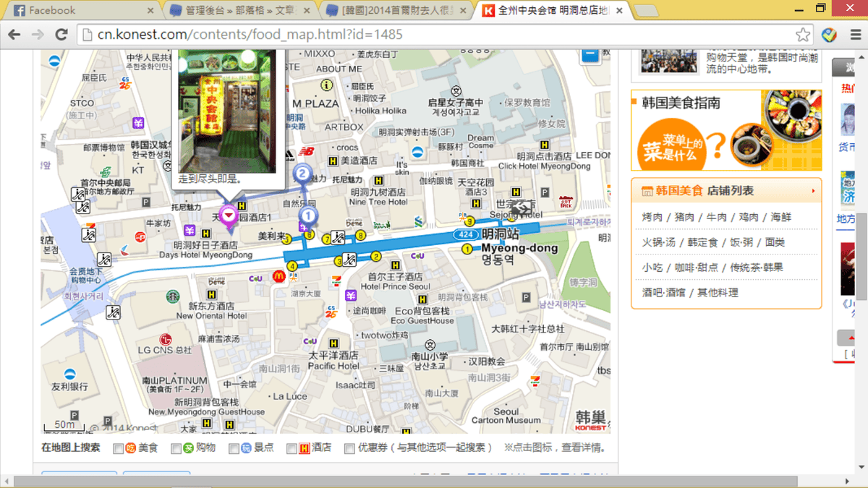This screenshot has width=868, height=488.
Task: Switch to the 管理後台 browser tab
Action: tap(237, 10)
